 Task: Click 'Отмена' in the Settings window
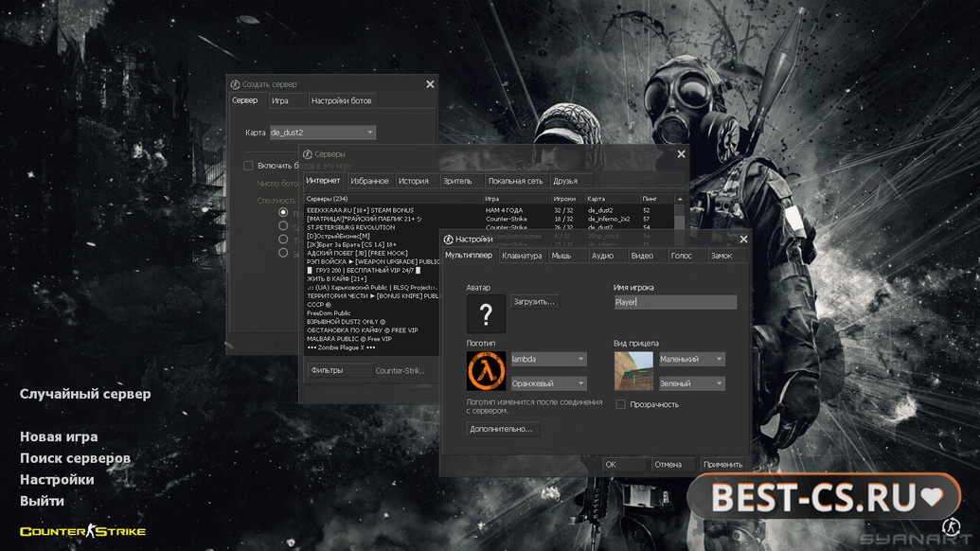coord(672,464)
